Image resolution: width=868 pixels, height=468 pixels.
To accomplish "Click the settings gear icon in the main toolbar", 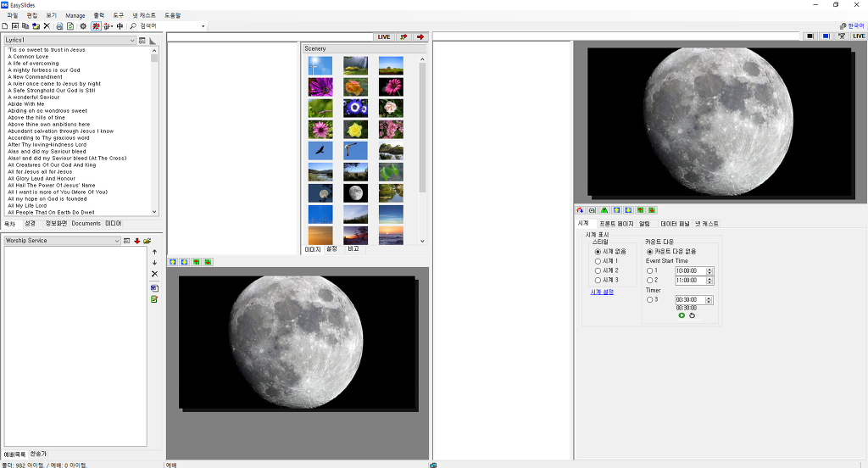I will (x=83, y=26).
